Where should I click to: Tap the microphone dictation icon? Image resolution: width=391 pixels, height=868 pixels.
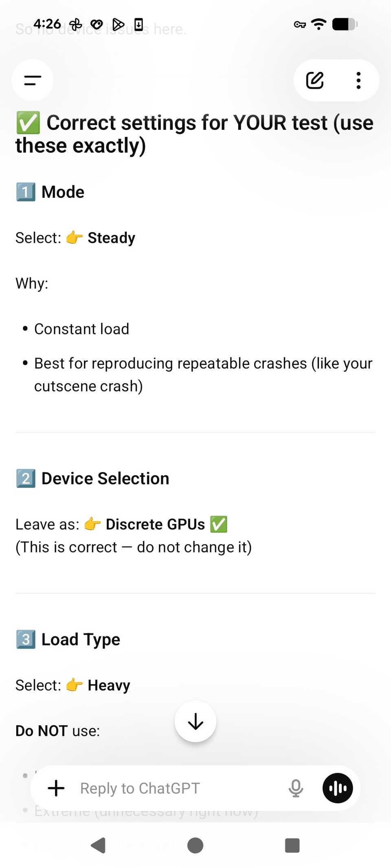(296, 788)
